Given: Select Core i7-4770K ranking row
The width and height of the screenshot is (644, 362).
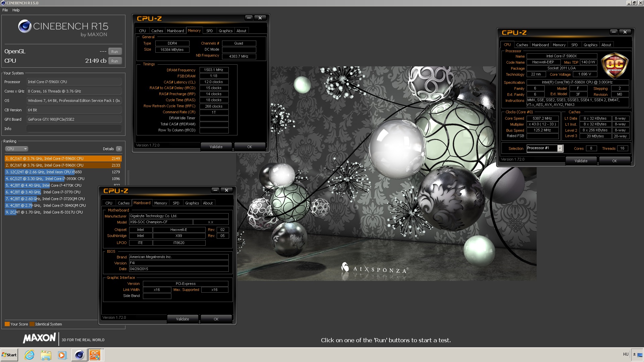Looking at the screenshot, I should [x=63, y=185].
